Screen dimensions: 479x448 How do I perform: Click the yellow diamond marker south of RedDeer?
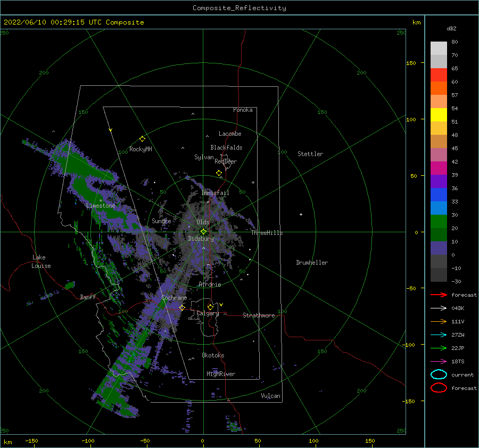[219, 173]
